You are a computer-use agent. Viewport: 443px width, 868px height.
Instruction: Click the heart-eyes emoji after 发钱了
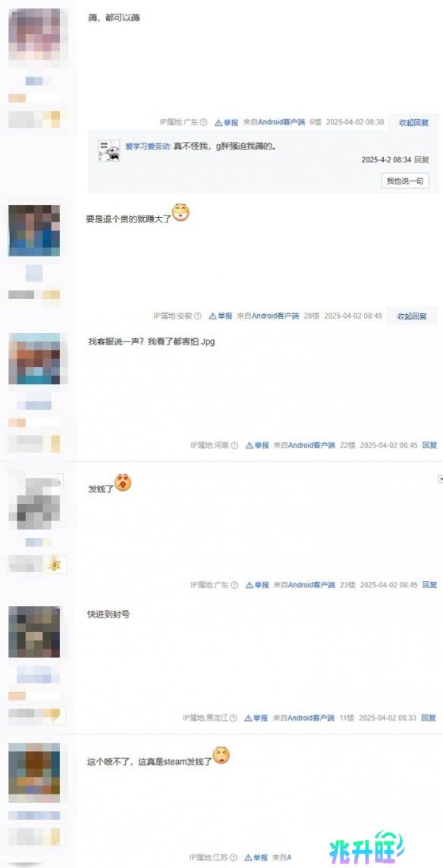coord(123,482)
